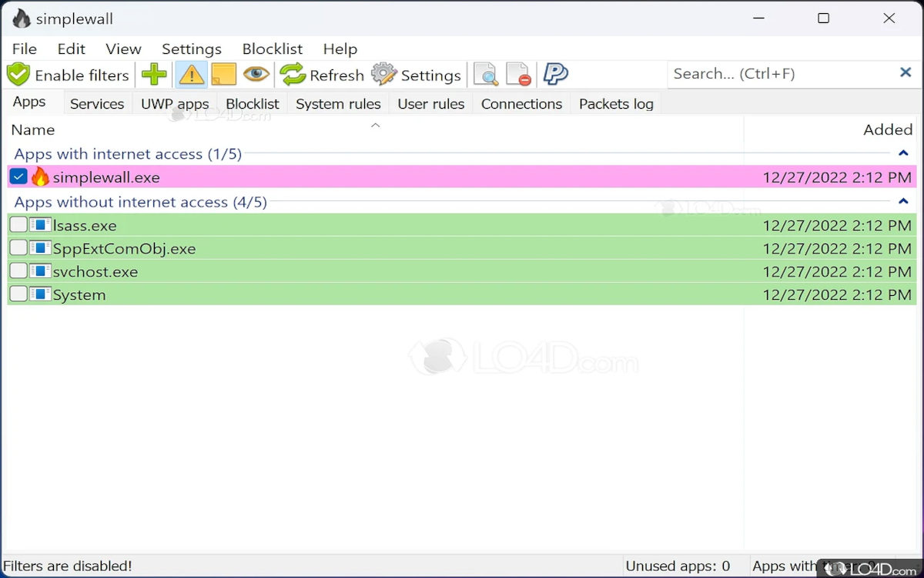Uncheck the simplewall.exe checkbox

tap(18, 177)
